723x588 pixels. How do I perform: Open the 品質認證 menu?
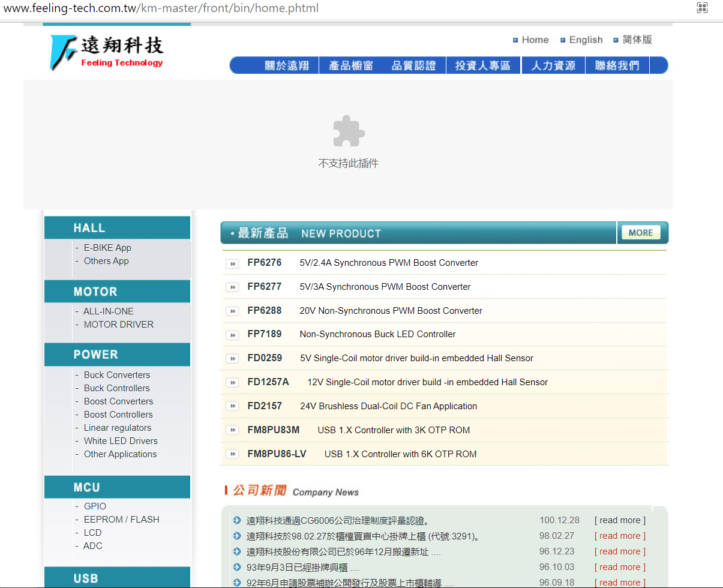pos(414,65)
